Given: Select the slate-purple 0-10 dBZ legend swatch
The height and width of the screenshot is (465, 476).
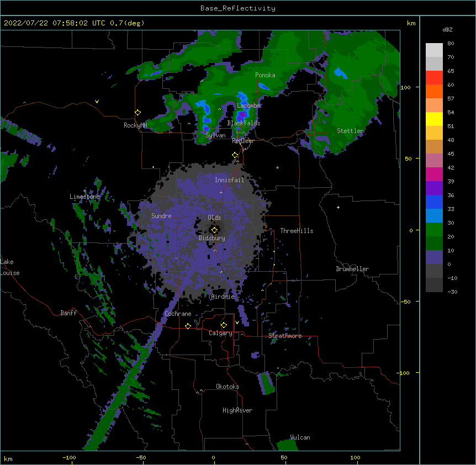Looking at the screenshot, I should coord(434,257).
